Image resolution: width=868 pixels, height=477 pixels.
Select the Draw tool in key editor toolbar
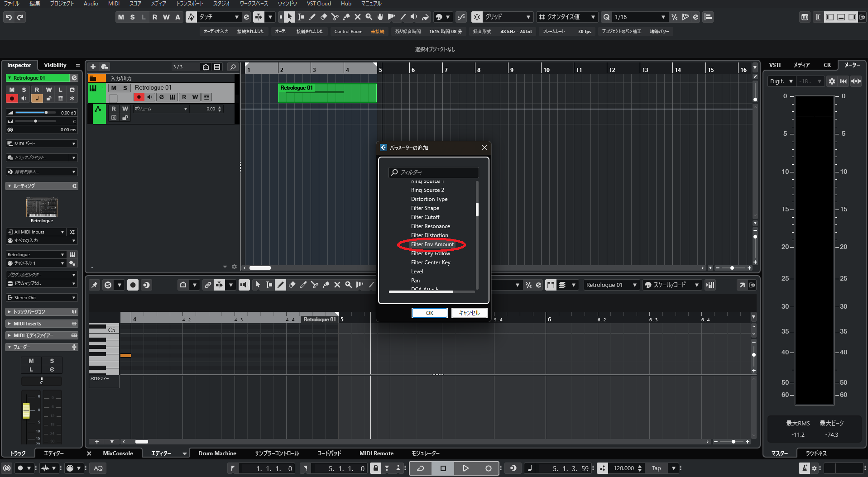(x=281, y=285)
